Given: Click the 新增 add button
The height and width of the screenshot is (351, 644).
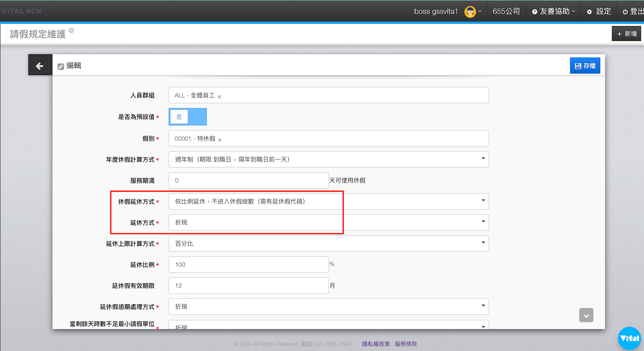Looking at the screenshot, I should pos(626,34).
